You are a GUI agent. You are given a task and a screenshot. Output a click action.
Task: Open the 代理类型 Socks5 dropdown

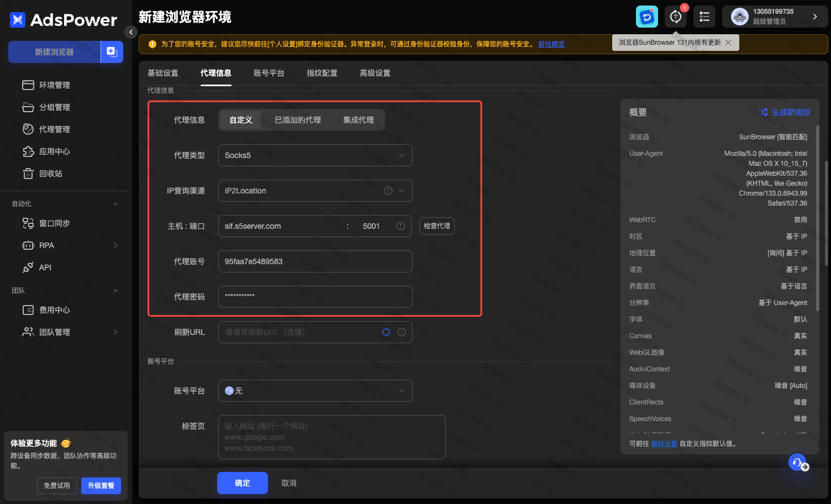(315, 155)
